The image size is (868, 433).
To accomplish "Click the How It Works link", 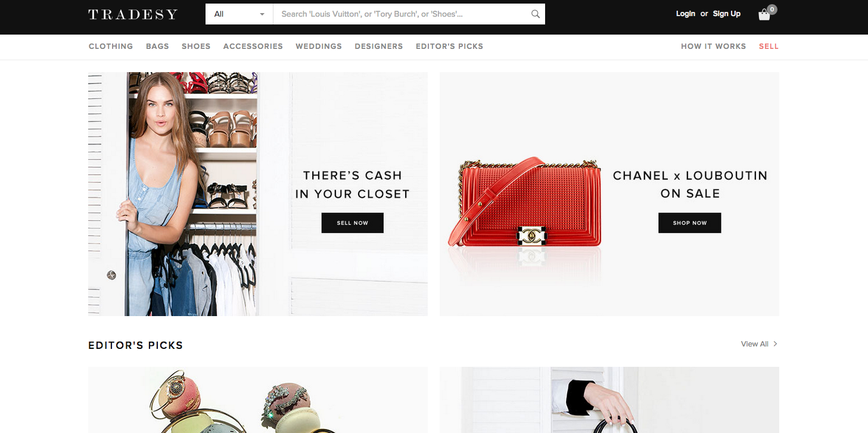I will pyautogui.click(x=713, y=47).
